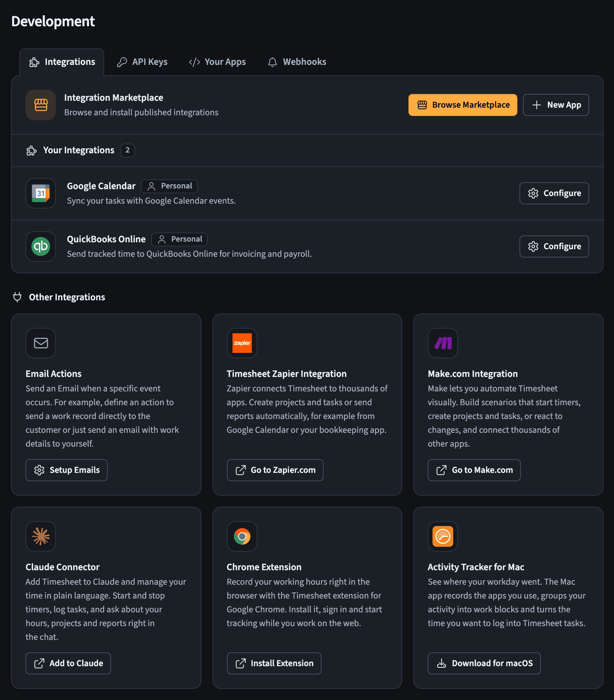Click the Claude Connector heading
Screen dimensions: 614x700
click(x=63, y=567)
